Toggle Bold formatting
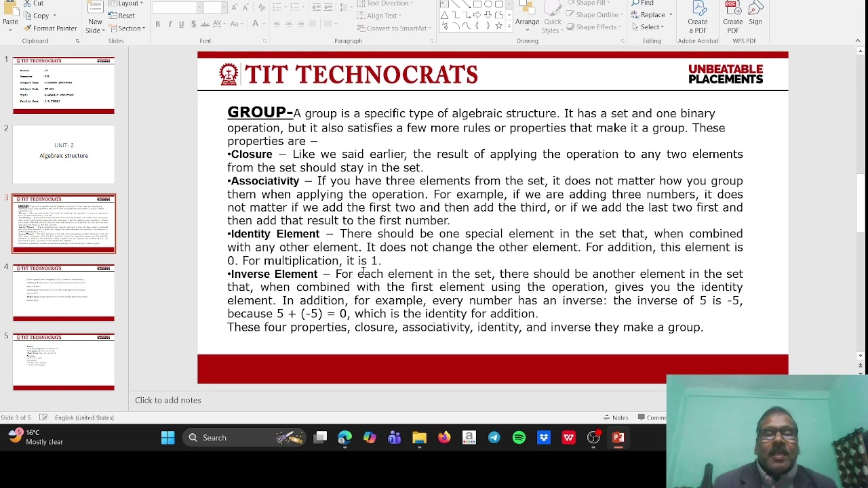This screenshot has height=488, width=868. [x=157, y=24]
